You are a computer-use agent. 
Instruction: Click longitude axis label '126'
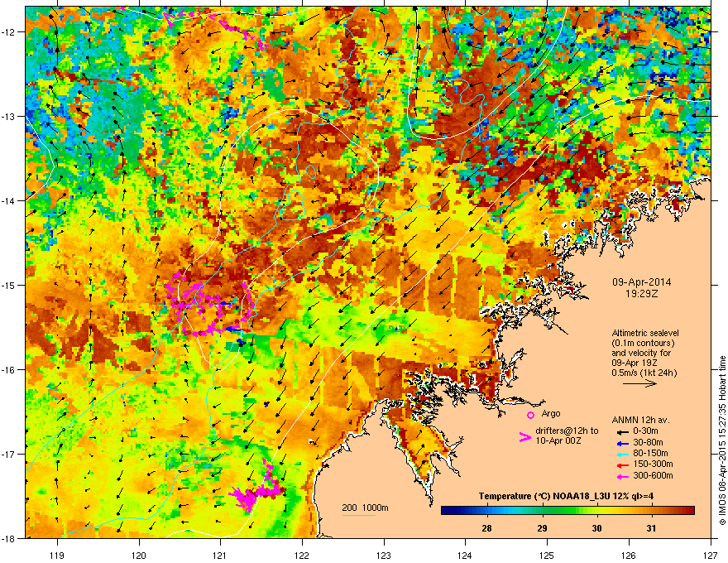tap(629, 555)
